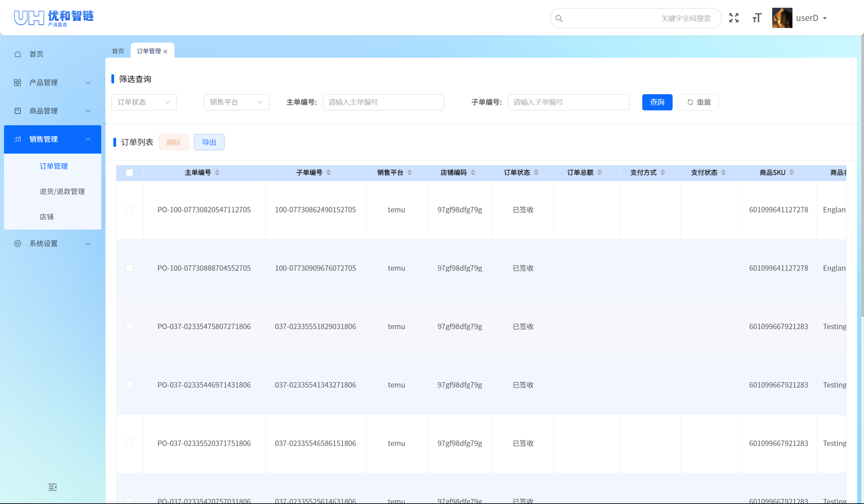
Task: Sort by 主单编号 column arrows
Action: (217, 173)
